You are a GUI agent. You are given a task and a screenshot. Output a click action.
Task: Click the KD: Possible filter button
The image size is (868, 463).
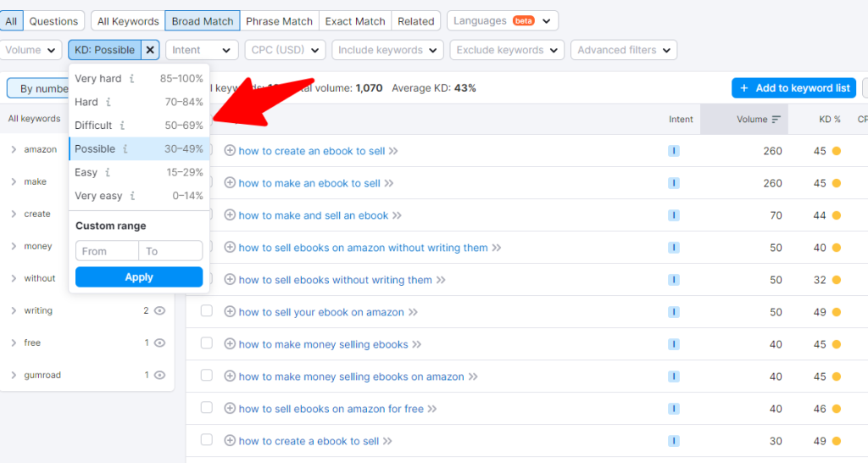coord(104,50)
